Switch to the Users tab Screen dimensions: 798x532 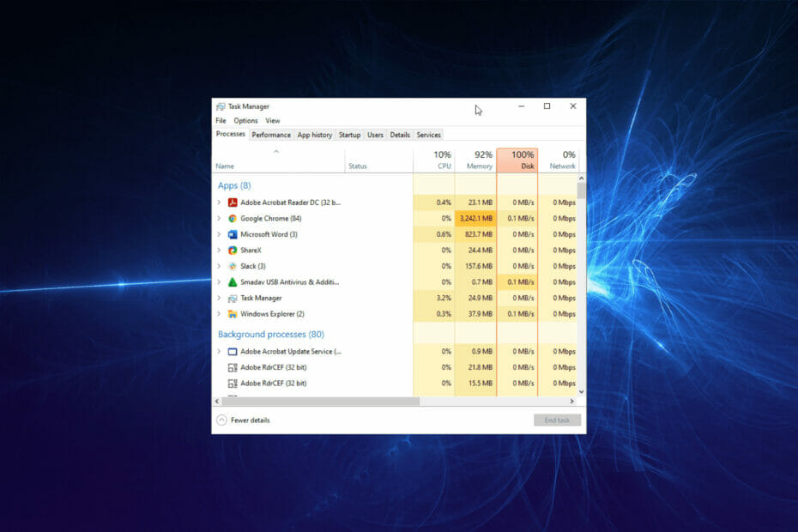(x=375, y=135)
